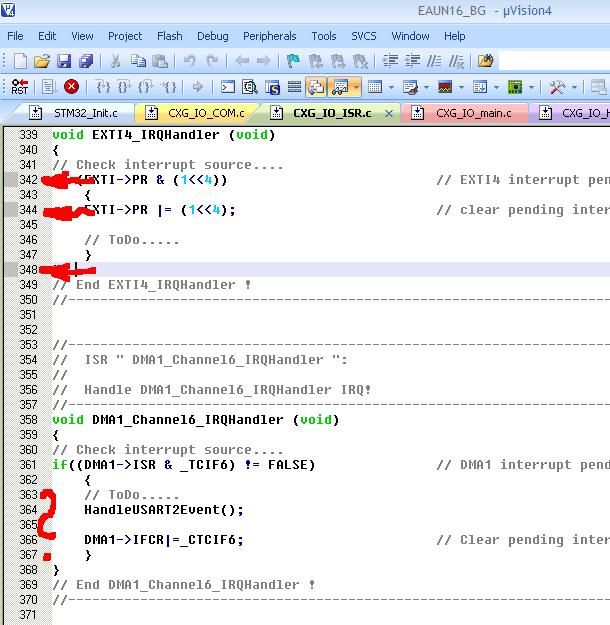
Task: Open the System Viewer Windows icon
Action: (x=515, y=87)
